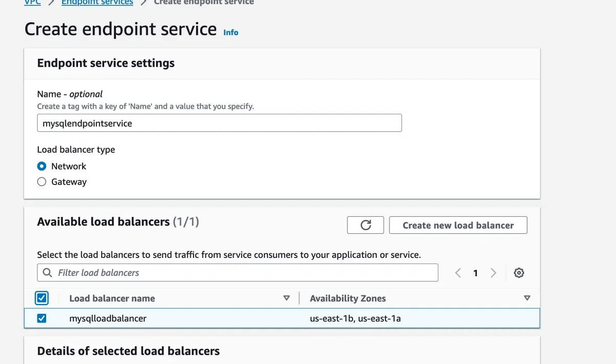Click the mysqlloadbalancer name in table
The image size is (616, 364).
click(x=108, y=318)
